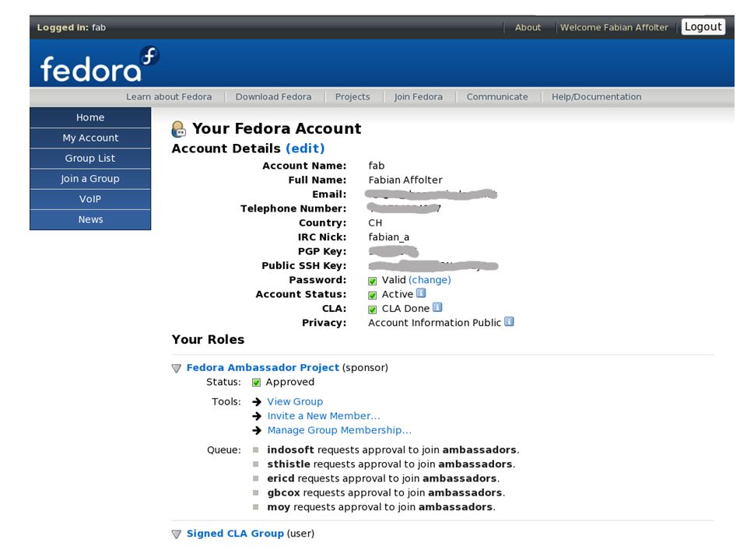Click the edit link for Account Details
747x560 pixels.
(x=305, y=149)
